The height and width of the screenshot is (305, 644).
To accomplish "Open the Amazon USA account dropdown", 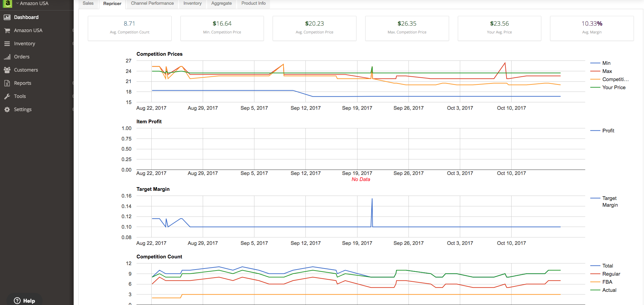I will 32,3.
